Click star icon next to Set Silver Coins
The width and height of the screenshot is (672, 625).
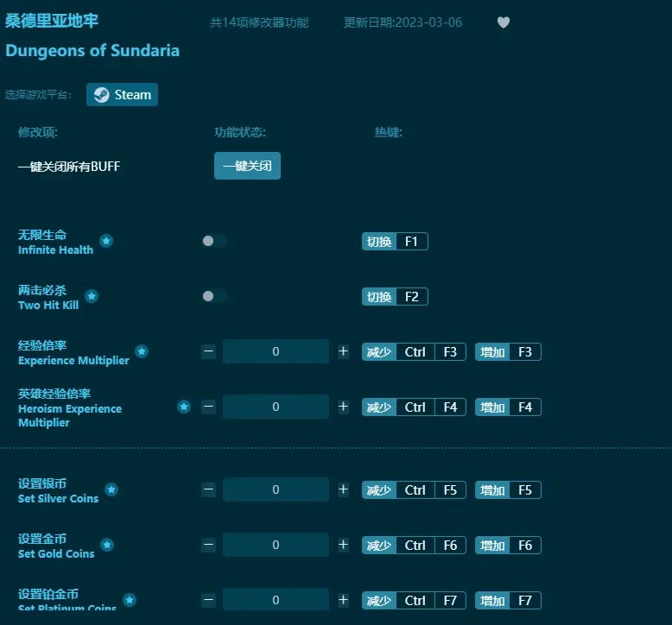(111, 489)
